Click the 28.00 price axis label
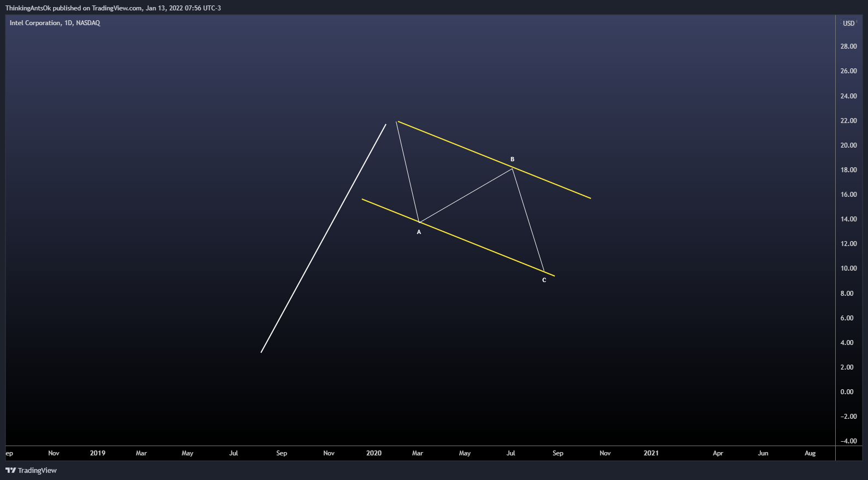The width and height of the screenshot is (868, 480). coord(848,46)
